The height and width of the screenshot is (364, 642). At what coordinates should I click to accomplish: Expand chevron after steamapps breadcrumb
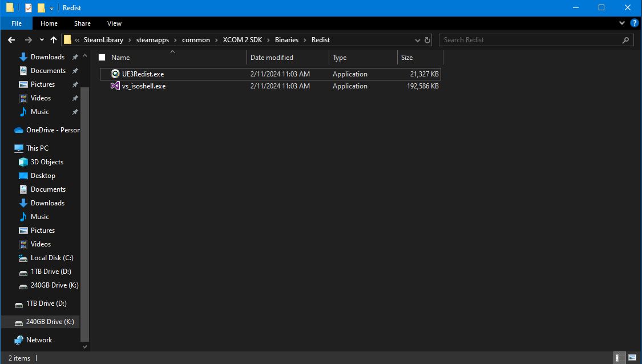point(175,40)
